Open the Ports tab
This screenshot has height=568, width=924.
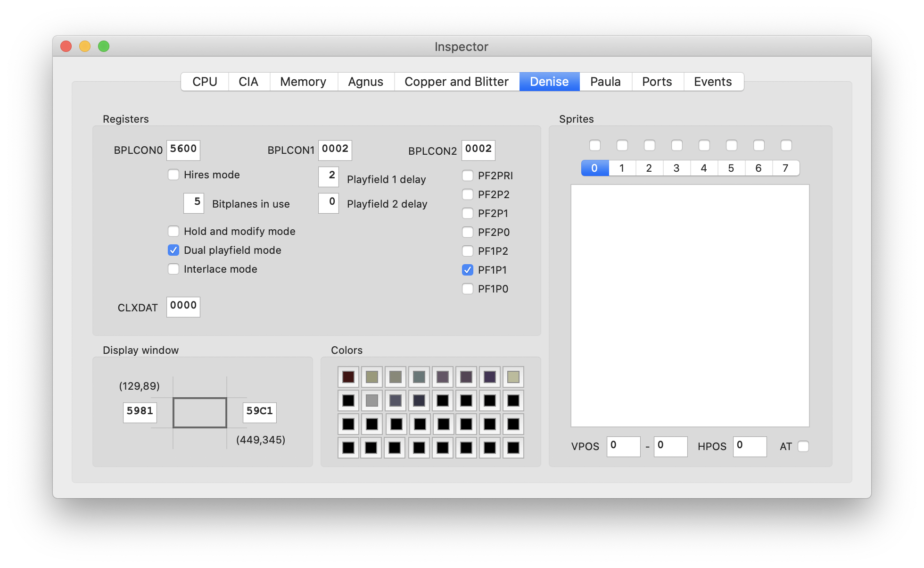(657, 82)
